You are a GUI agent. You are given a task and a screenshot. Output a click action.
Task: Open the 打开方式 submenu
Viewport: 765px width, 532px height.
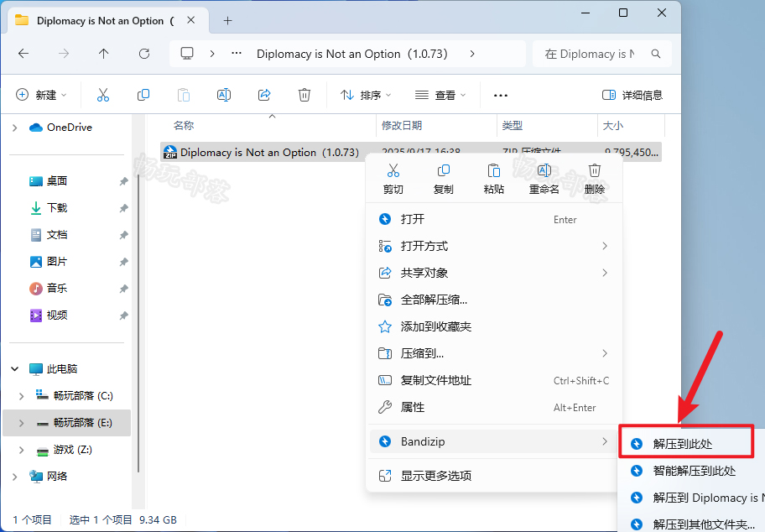(494, 246)
